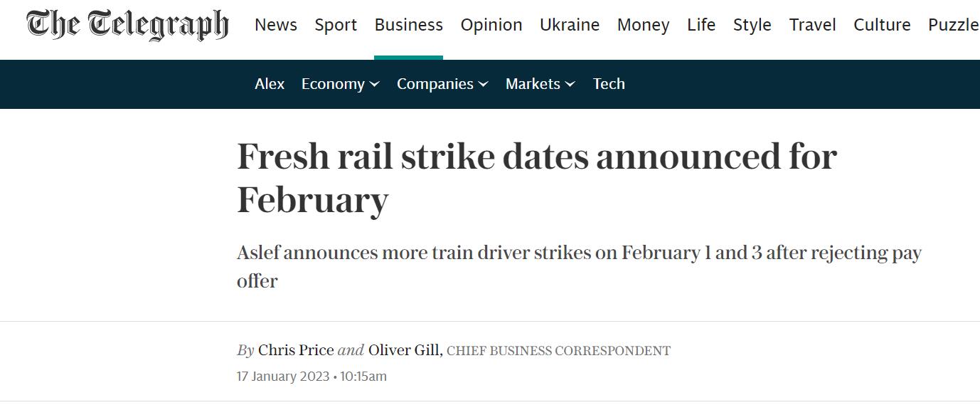Image resolution: width=980 pixels, height=405 pixels.
Task: Open the Tech sub-section
Action: coord(609,84)
